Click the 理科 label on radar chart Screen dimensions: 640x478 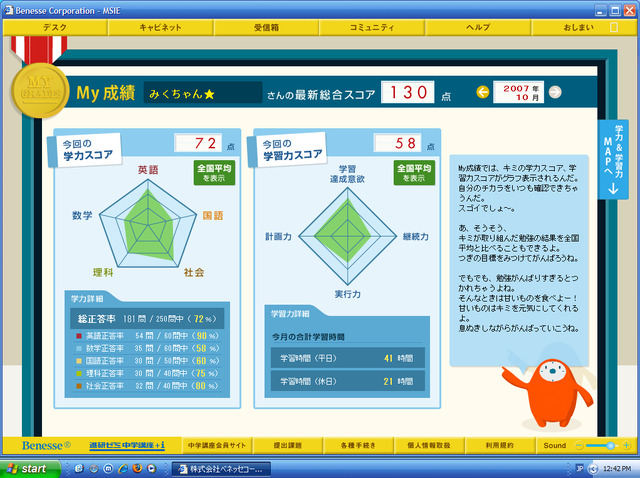[x=103, y=272]
